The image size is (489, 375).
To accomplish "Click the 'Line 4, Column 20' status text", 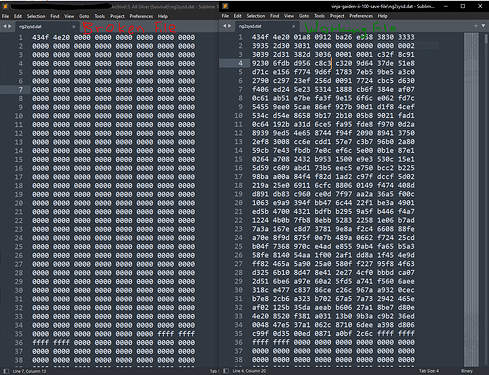I will click(x=249, y=371).
